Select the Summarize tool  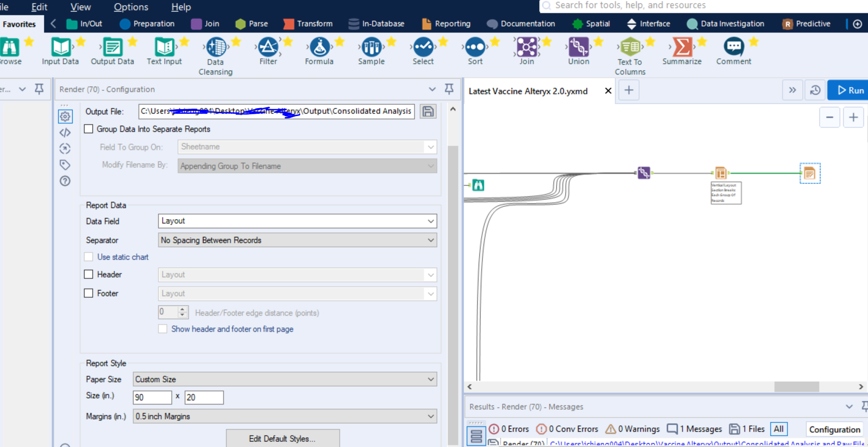click(x=682, y=48)
